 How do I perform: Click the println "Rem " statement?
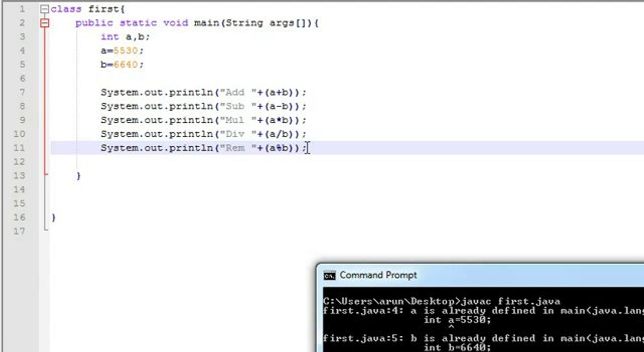[x=204, y=148]
